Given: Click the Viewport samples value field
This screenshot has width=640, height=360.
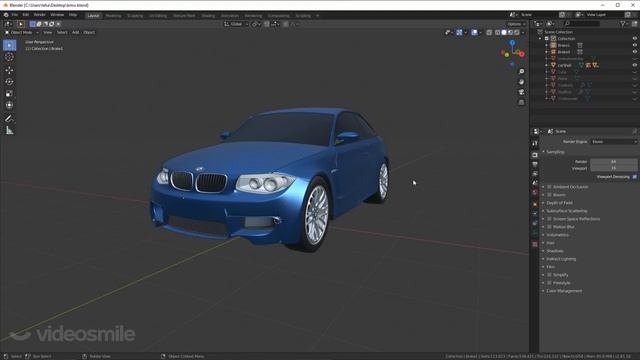Looking at the screenshot, I should pos(613,168).
